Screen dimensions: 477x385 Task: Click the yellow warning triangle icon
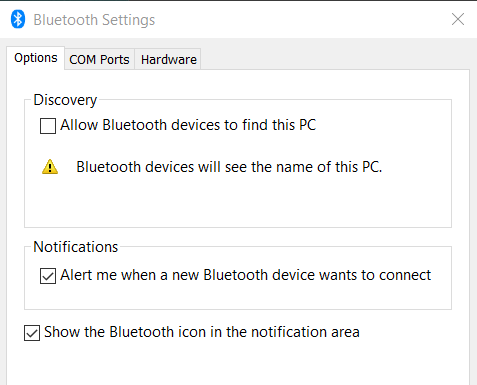pyautogui.click(x=50, y=167)
